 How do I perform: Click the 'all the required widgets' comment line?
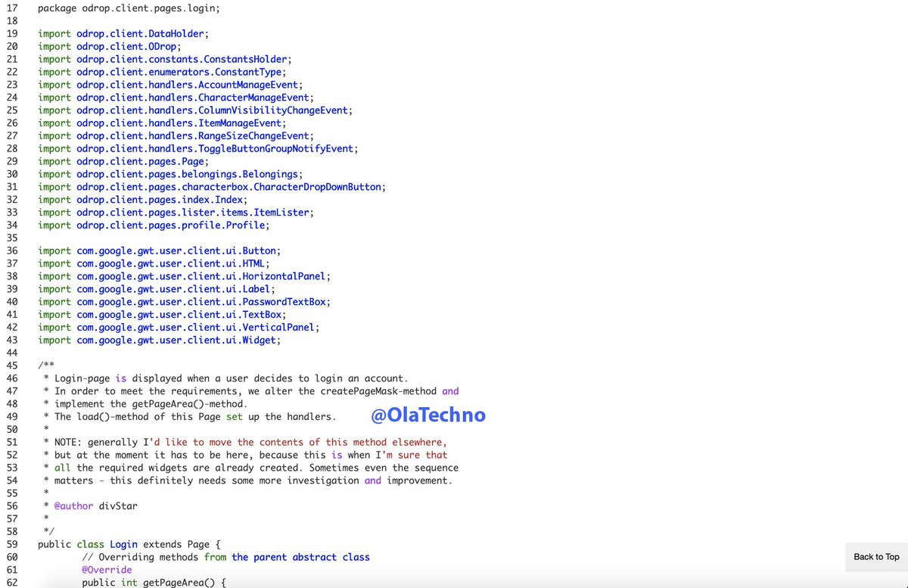pyautogui.click(x=251, y=468)
